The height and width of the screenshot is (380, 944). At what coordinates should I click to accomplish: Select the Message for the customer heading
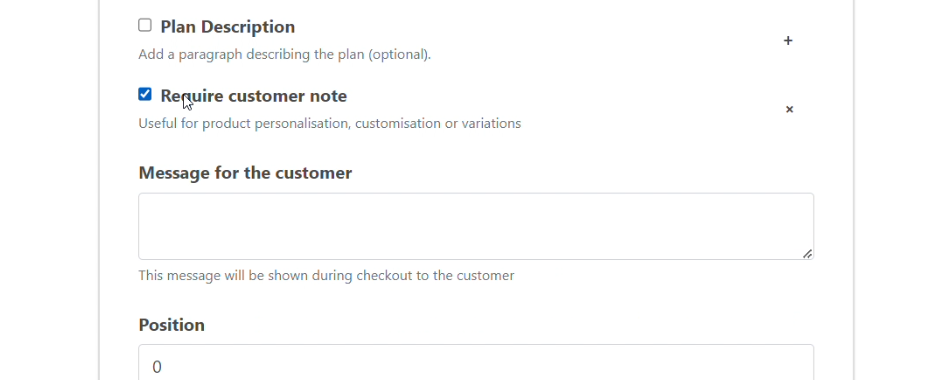245,173
